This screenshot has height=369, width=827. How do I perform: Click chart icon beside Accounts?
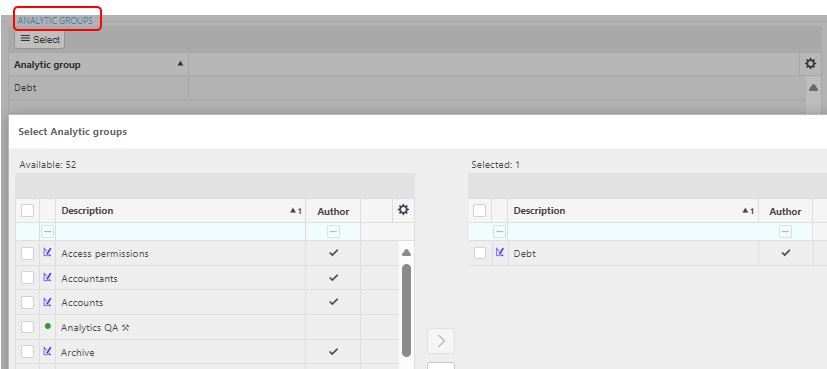(47, 302)
